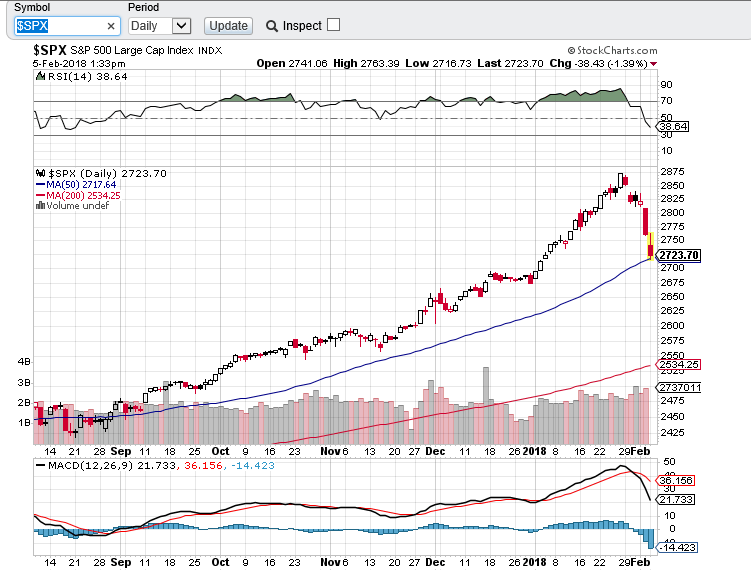Viewport: 751px width, 576px height.
Task: Click the Volume legend bars icon
Action: coord(41,205)
